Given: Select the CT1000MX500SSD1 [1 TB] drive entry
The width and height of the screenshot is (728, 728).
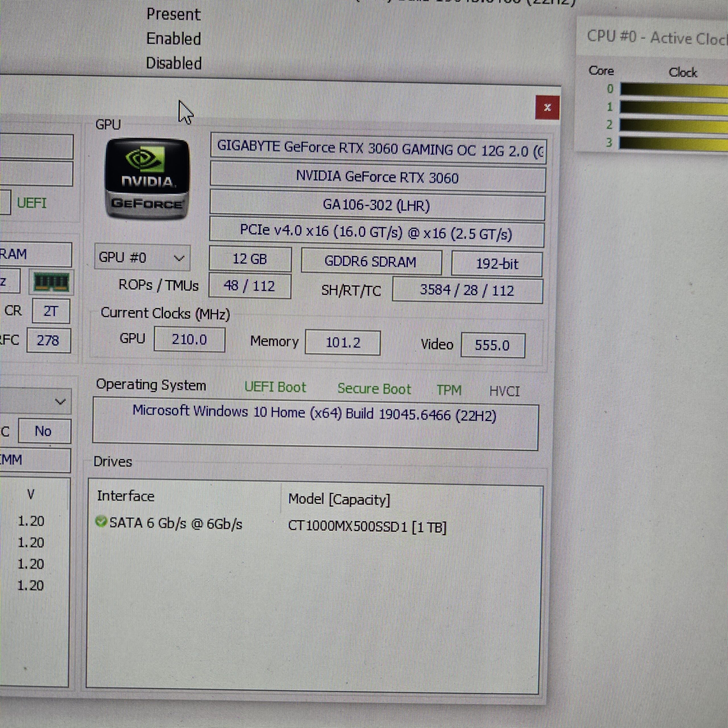Looking at the screenshot, I should (x=367, y=526).
